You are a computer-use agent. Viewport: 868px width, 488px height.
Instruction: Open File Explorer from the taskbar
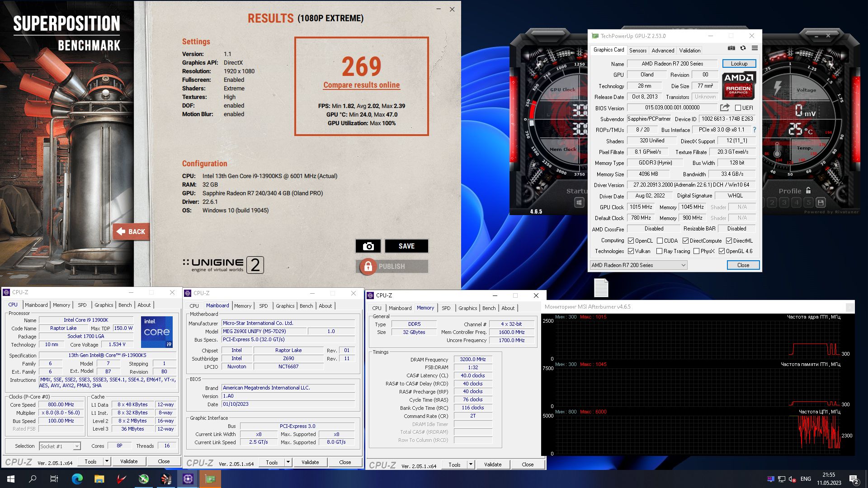point(99,479)
